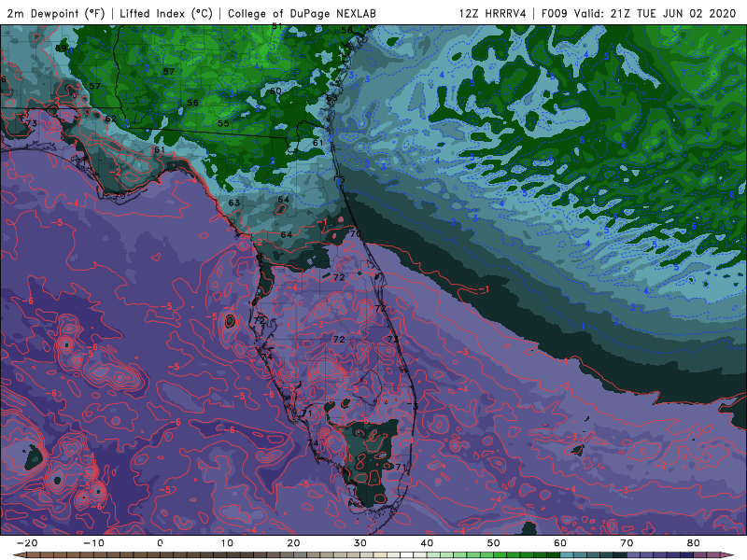Image resolution: width=747 pixels, height=560 pixels.
Task: Click the "70" color scale label
Action: click(627, 543)
